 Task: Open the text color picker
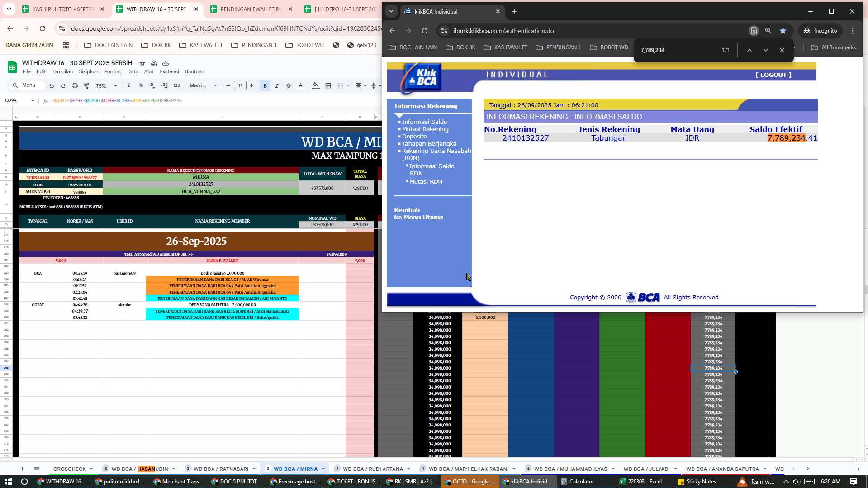[x=300, y=85]
